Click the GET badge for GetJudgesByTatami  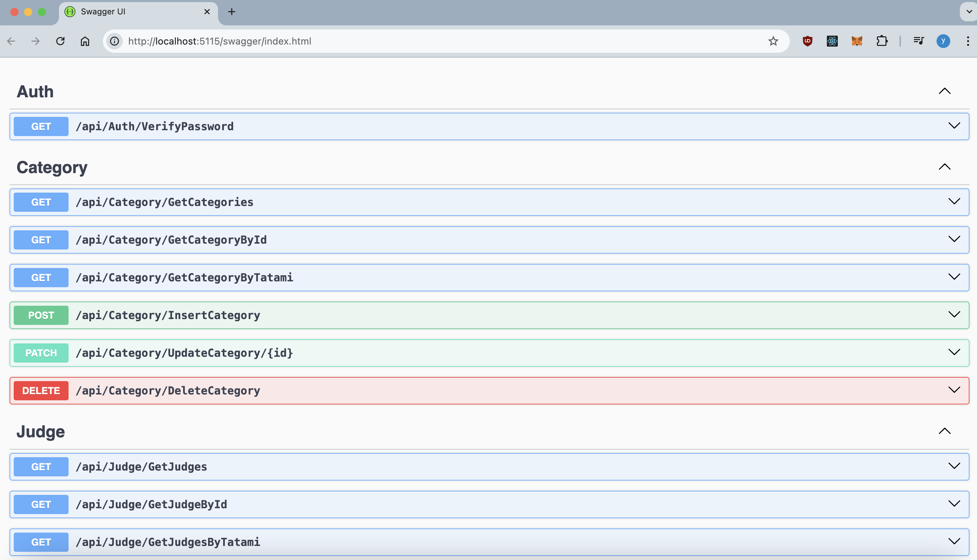41,542
